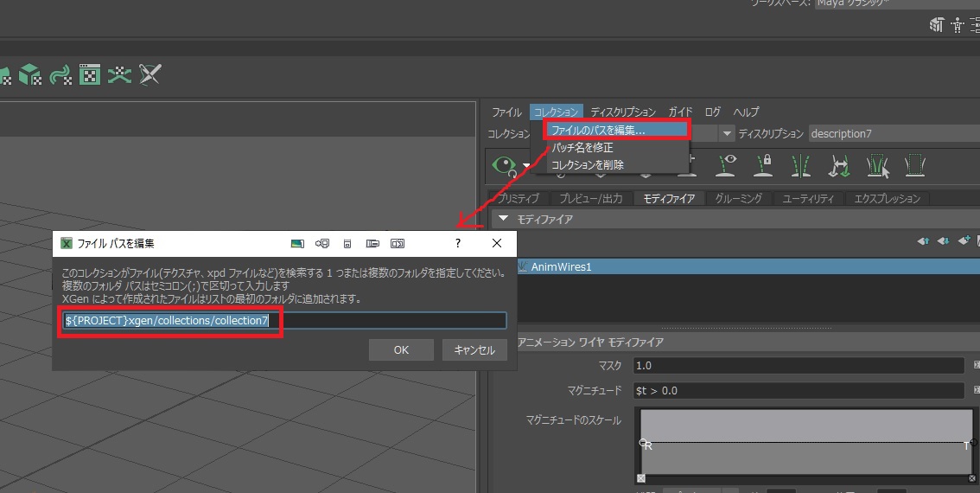Click the left X marker below ramp
The image size is (980, 493).
[x=641, y=478]
